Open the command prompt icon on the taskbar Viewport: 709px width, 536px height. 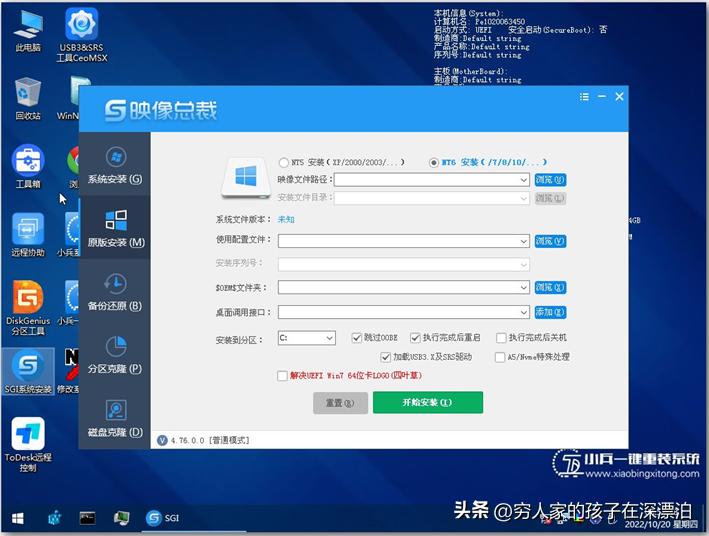pyautogui.click(x=87, y=518)
